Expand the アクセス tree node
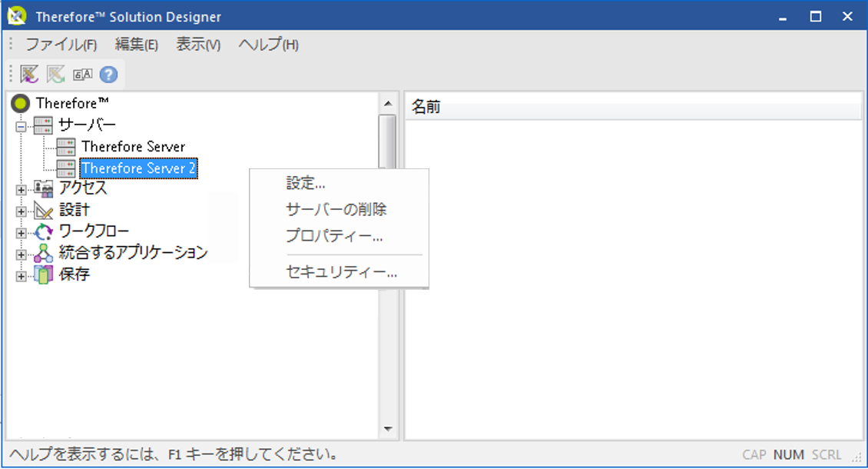Viewport: 868px width, 469px height. [x=21, y=190]
